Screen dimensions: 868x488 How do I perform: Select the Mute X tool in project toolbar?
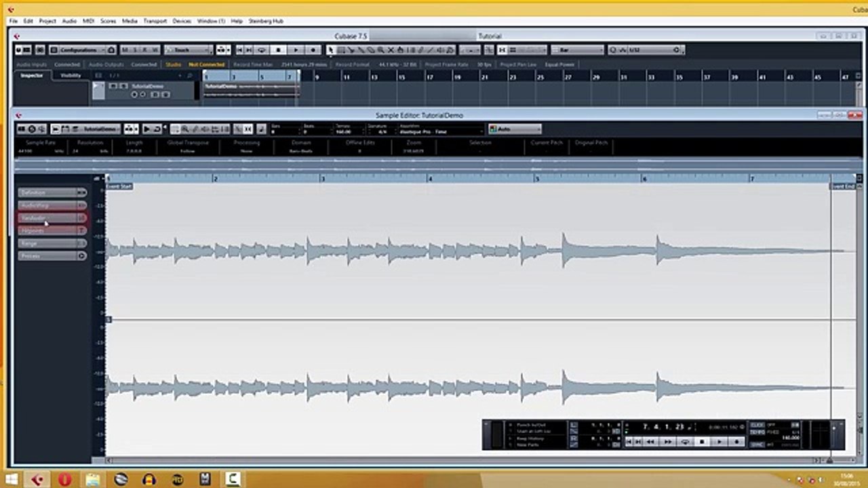pyautogui.click(x=391, y=49)
